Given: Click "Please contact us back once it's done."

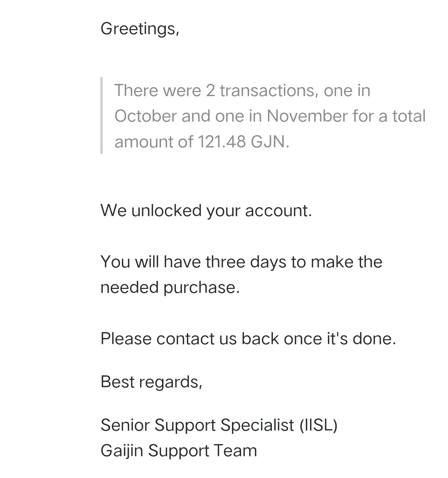Looking at the screenshot, I should [248, 339].
